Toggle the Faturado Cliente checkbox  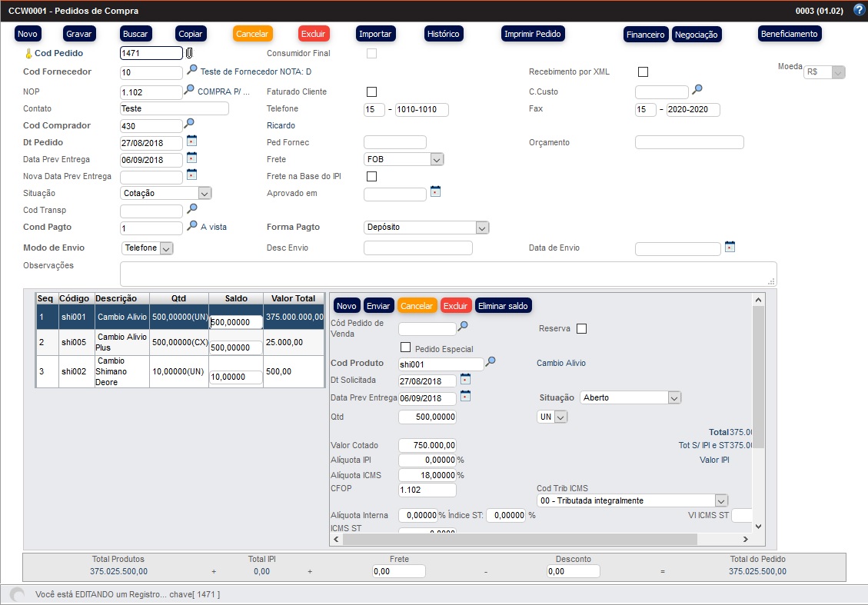pos(371,91)
